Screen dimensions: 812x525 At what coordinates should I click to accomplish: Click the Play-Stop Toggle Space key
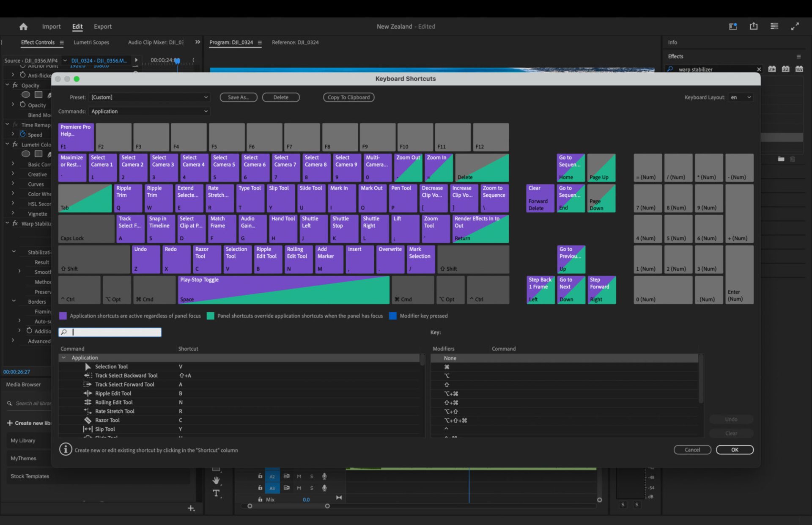pos(283,290)
